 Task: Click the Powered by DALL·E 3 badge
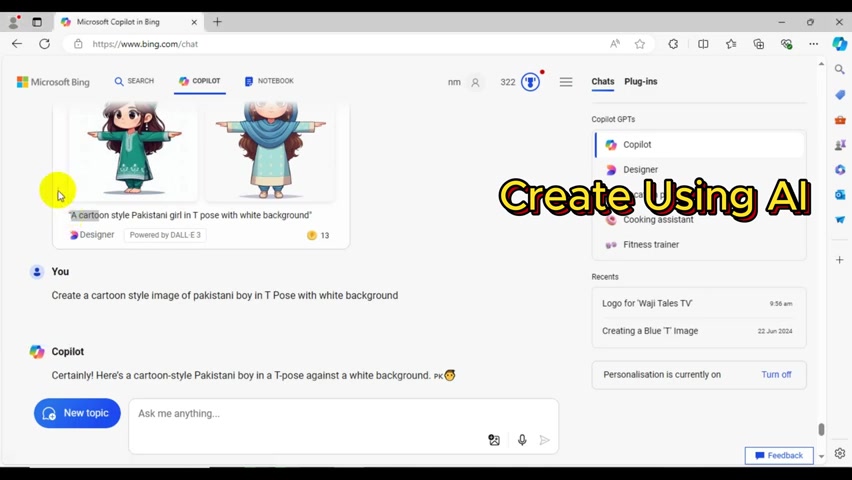[165, 235]
